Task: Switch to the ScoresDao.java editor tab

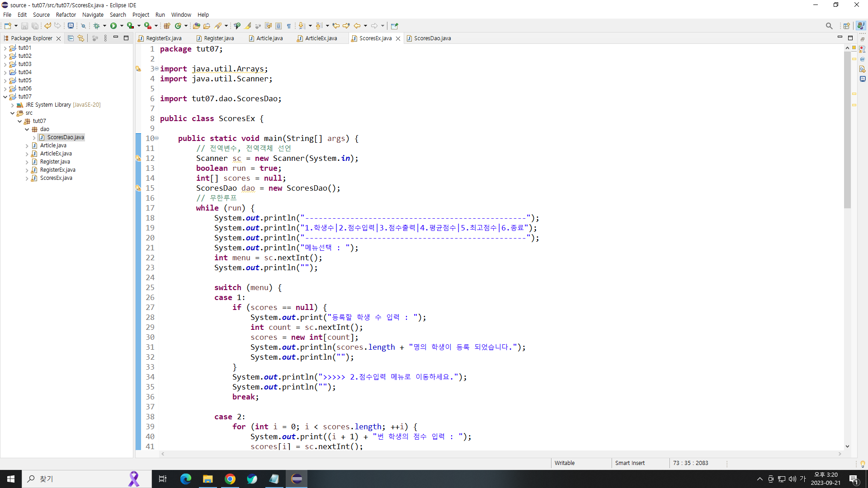Action: pos(432,38)
